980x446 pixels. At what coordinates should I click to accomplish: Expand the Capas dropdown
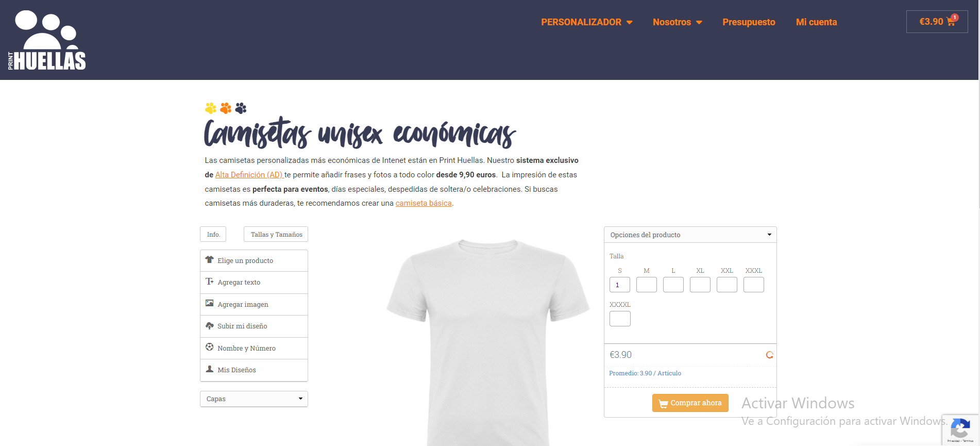pyautogui.click(x=254, y=399)
